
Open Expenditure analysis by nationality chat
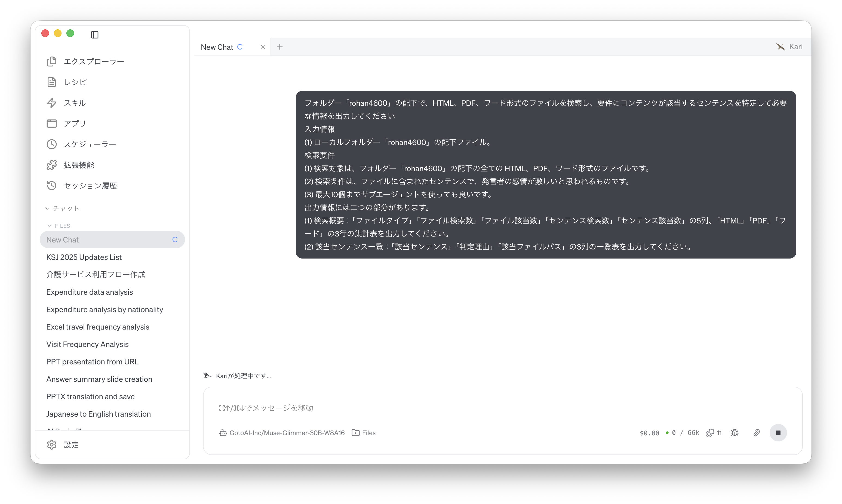tap(105, 309)
